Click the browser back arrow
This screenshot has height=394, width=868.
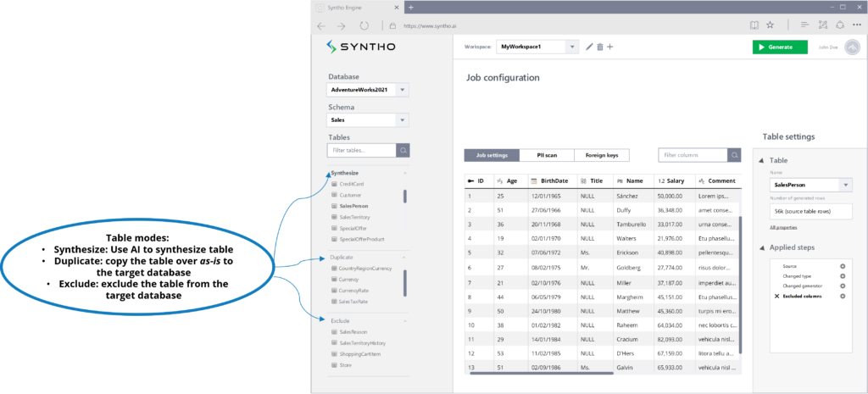point(321,25)
